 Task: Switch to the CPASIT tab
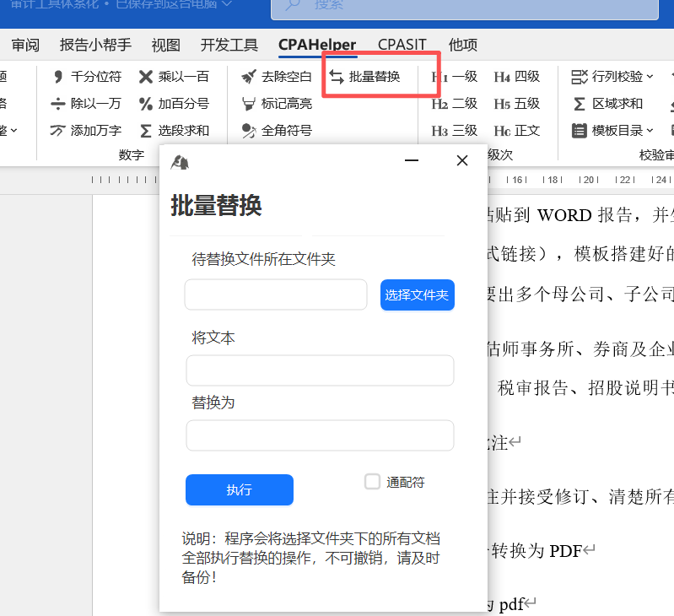(402, 45)
